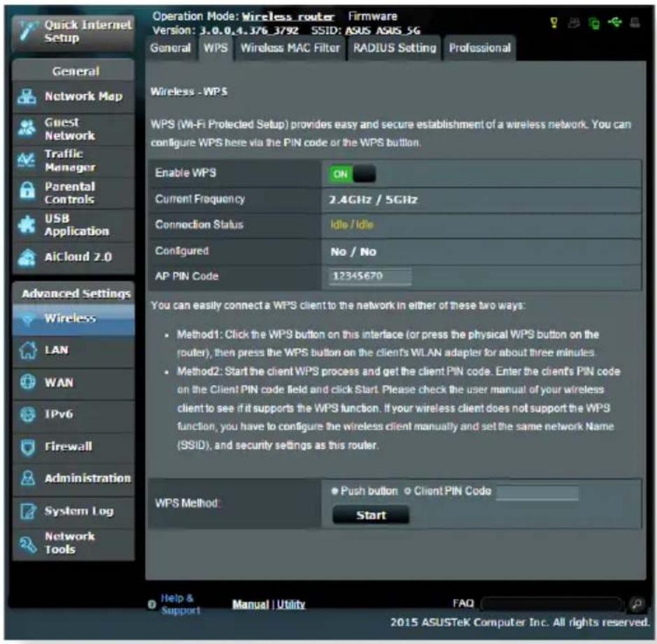
Task: Click the SSID ASUS ASUS_5G text
Action: [x=382, y=31]
